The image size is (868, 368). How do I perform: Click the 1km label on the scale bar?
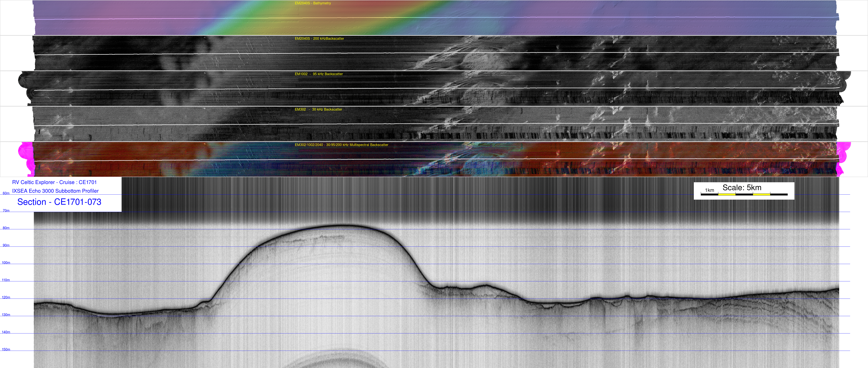(709, 190)
